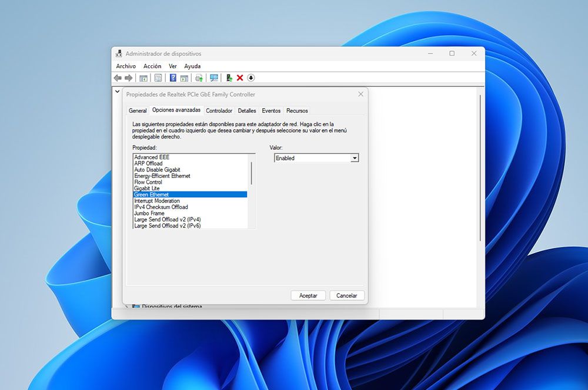
Task: Switch to the General tab
Action: click(x=138, y=110)
